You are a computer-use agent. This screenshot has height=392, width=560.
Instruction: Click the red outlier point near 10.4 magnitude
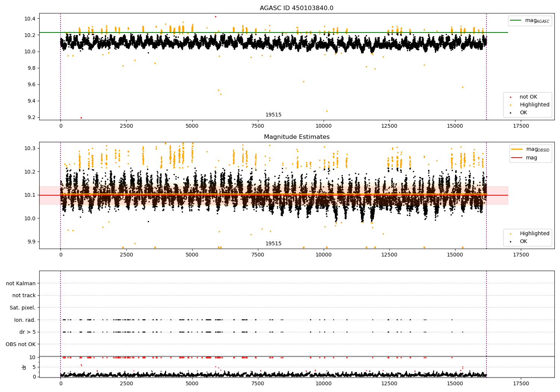(x=215, y=16)
